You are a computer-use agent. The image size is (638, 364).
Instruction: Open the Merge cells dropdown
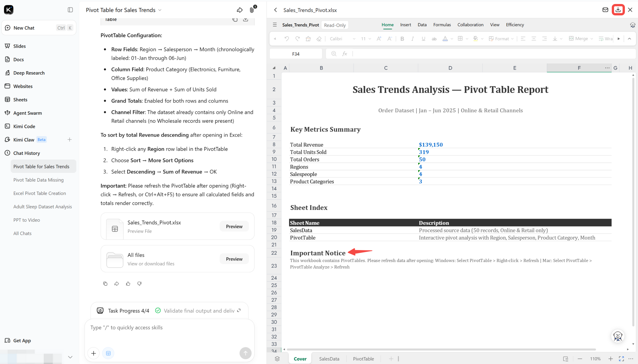pos(581,39)
